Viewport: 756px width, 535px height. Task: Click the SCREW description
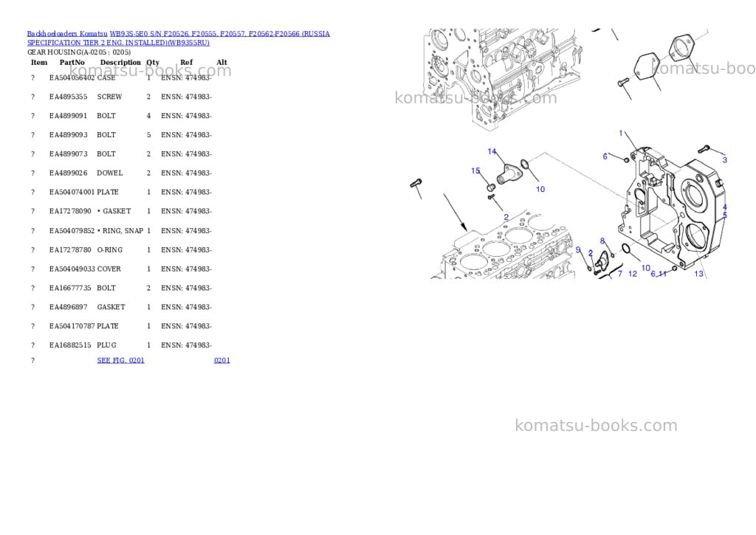pyautogui.click(x=109, y=97)
